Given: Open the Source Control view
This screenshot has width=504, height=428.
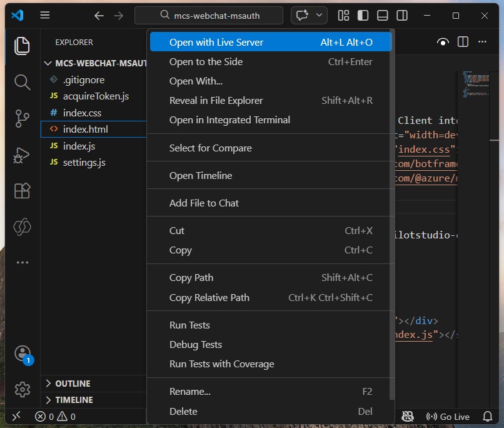Looking at the screenshot, I should 23,118.
